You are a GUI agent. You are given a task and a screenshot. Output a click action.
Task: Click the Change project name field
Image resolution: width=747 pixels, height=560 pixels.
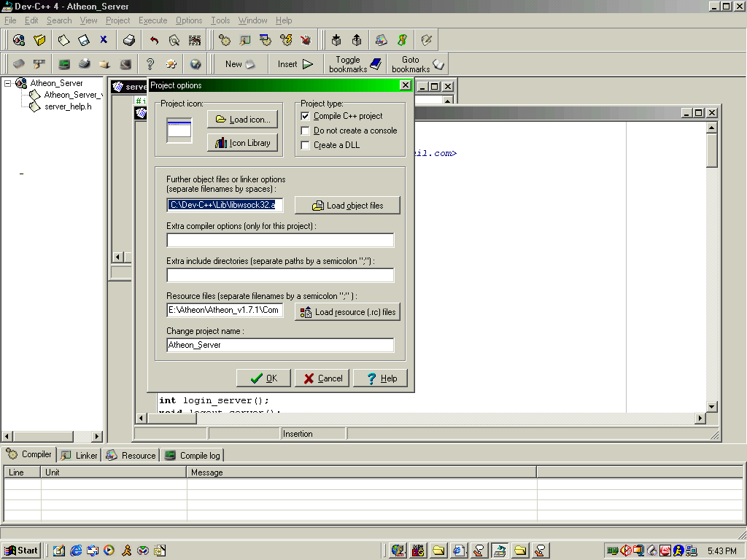coord(280,345)
